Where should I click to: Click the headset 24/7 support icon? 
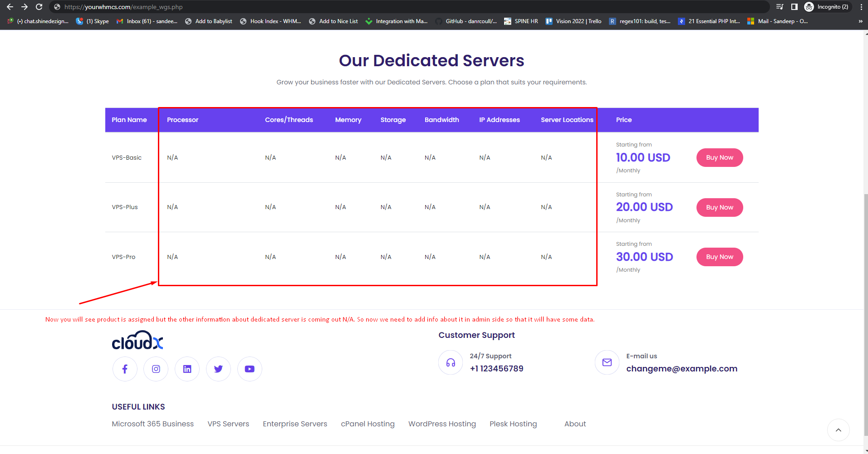451,362
